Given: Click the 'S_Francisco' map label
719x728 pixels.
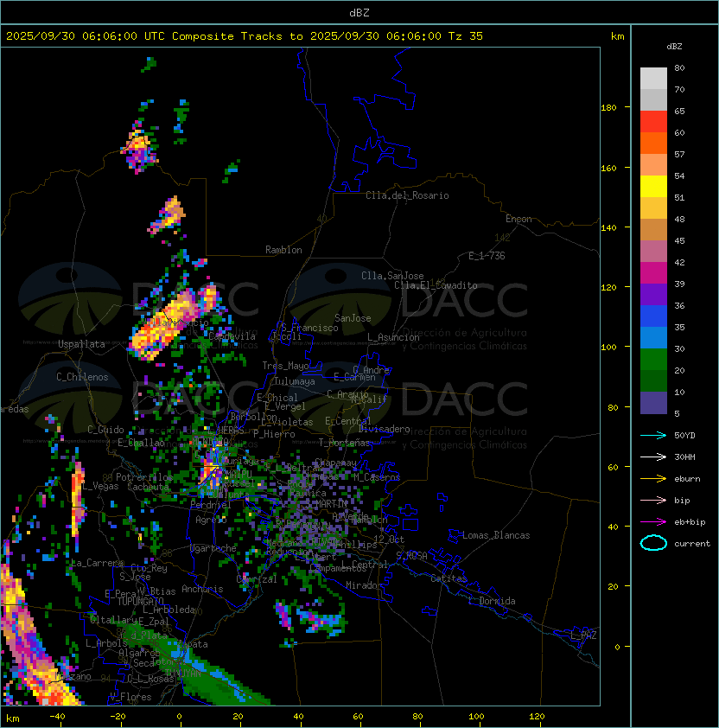Looking at the screenshot, I should coord(309,328).
